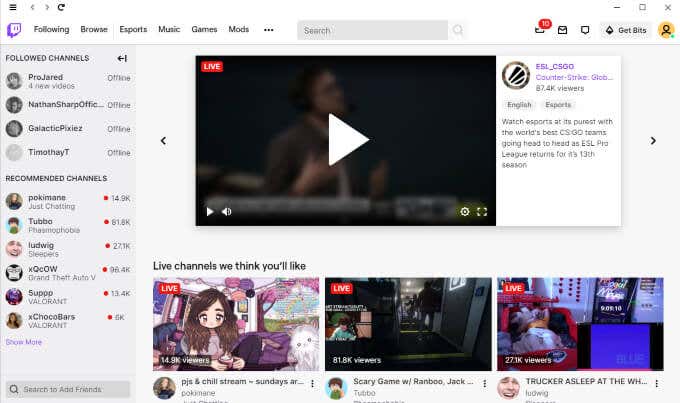
Task: Click the Get Bits button
Action: point(625,30)
